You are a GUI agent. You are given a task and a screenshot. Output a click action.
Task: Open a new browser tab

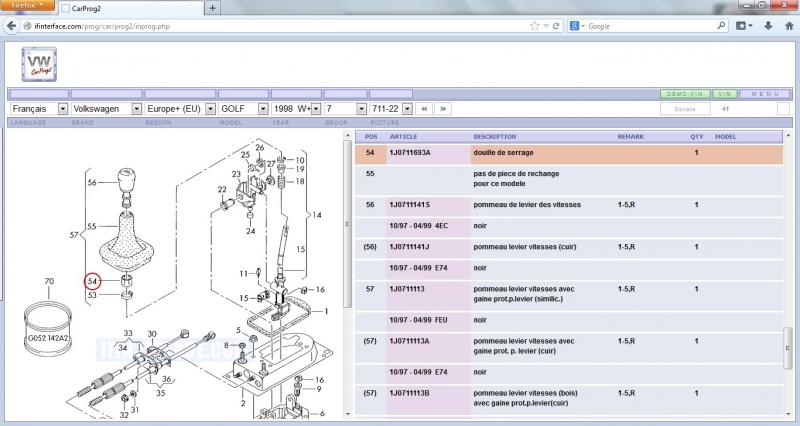tap(212, 8)
